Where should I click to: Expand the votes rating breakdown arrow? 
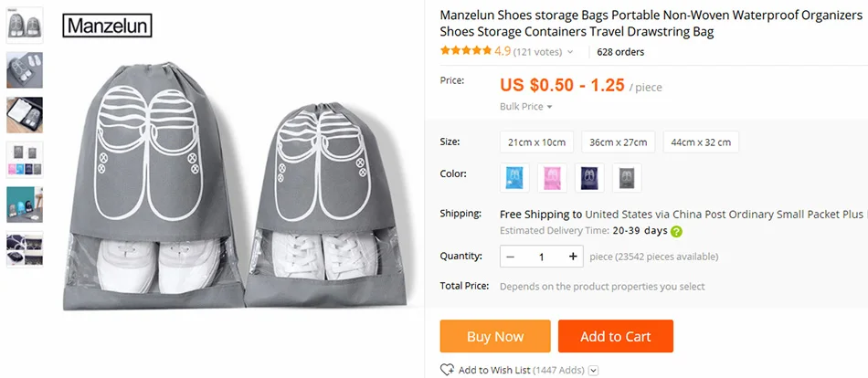570,52
